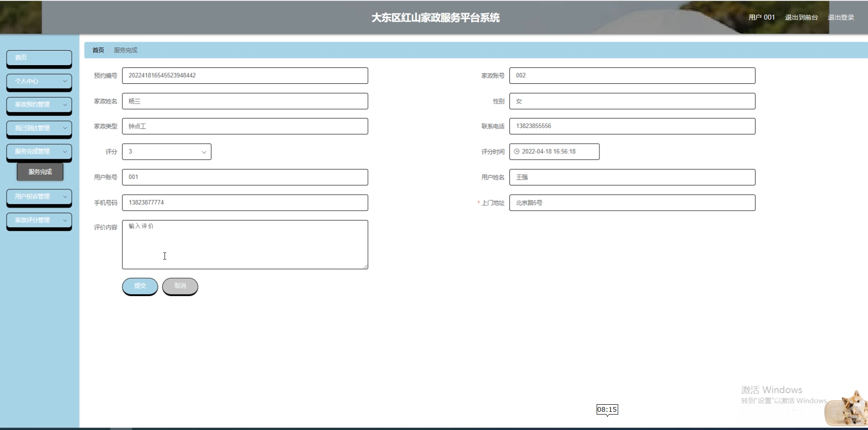Focus the 联系电话 input field
Screen dimensions: 868x430
click(632, 126)
